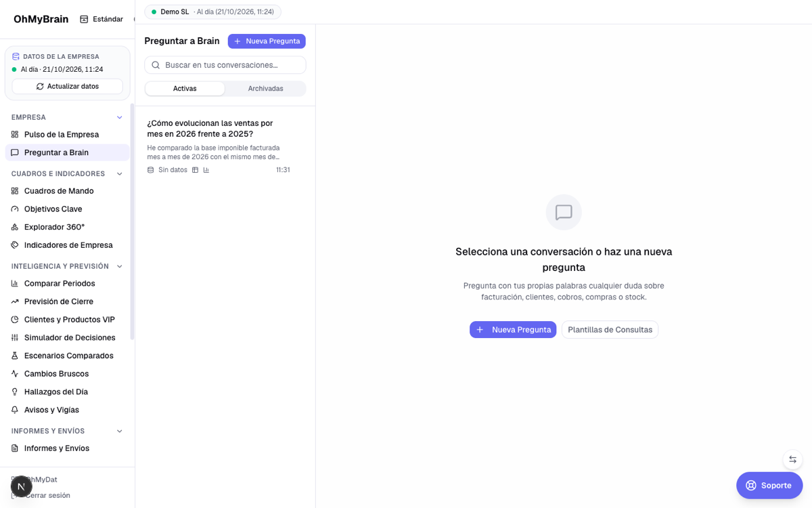Click the table icon on the ventas conversation
This screenshot has height=508, width=812.
coord(196,170)
